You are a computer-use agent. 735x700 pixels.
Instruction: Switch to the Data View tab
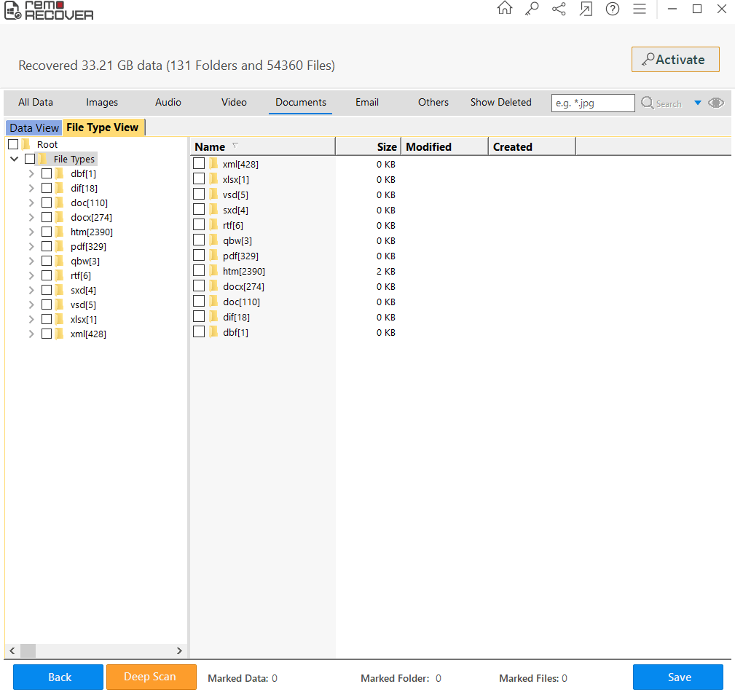click(34, 127)
